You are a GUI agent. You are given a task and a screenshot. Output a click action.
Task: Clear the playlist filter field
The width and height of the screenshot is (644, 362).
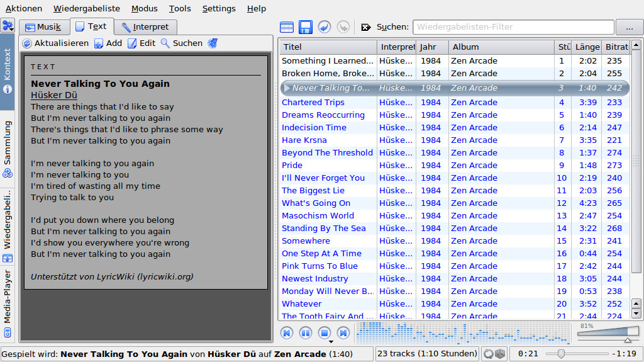tap(365, 27)
